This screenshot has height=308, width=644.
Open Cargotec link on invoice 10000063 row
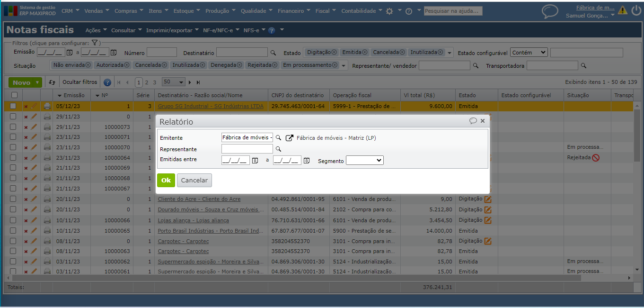click(183, 251)
